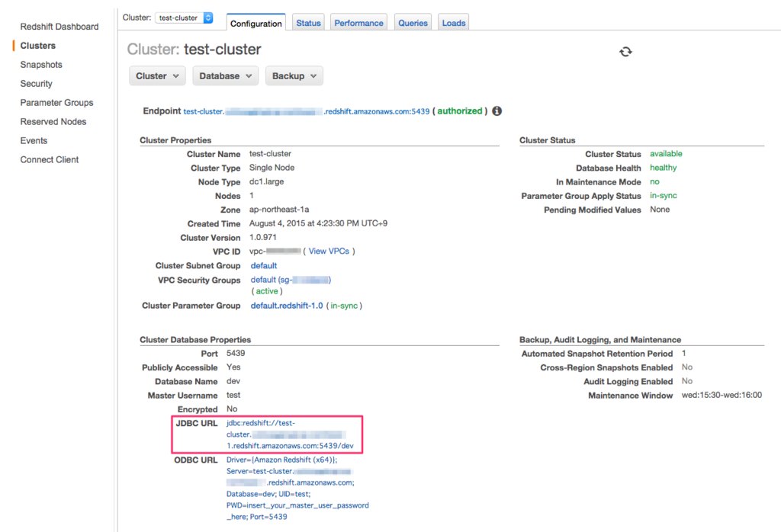
Task: Open Security in the sidebar
Action: (37, 84)
